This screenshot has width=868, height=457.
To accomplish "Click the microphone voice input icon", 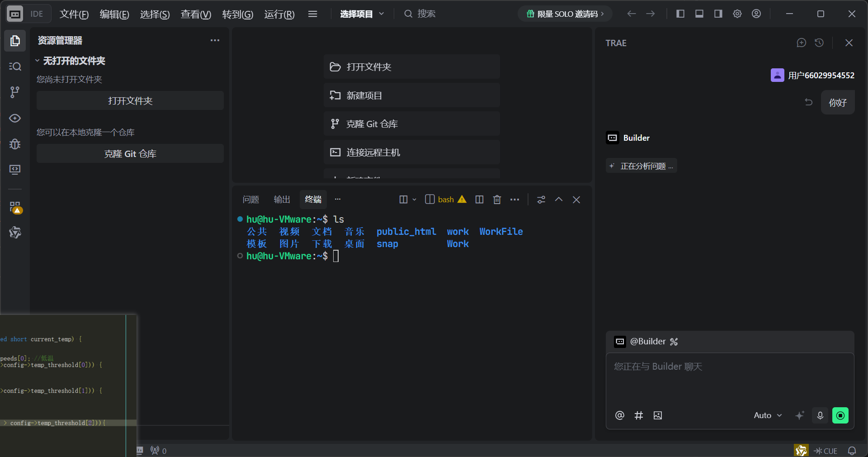I will click(x=820, y=415).
